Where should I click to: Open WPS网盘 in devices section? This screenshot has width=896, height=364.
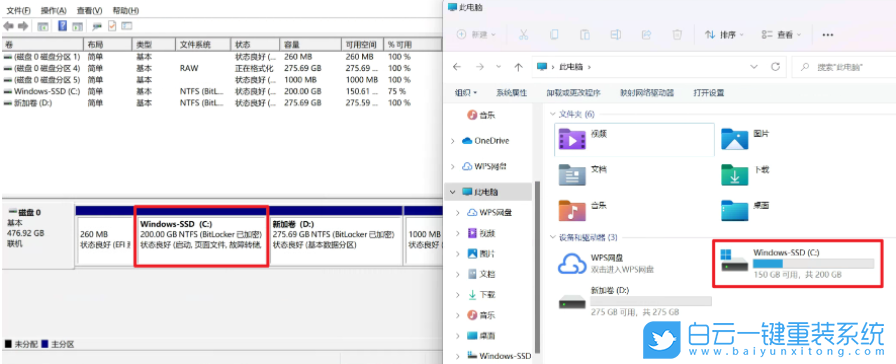[606, 263]
